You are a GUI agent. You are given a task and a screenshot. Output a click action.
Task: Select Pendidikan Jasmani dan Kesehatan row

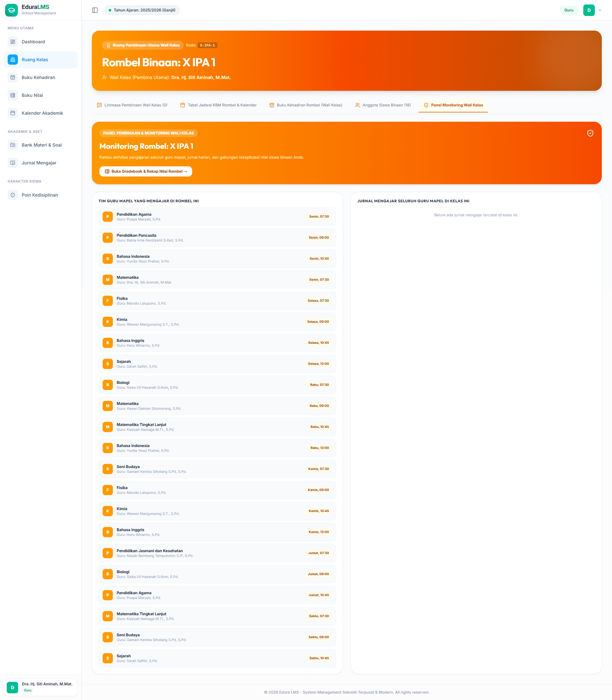pyautogui.click(x=217, y=553)
